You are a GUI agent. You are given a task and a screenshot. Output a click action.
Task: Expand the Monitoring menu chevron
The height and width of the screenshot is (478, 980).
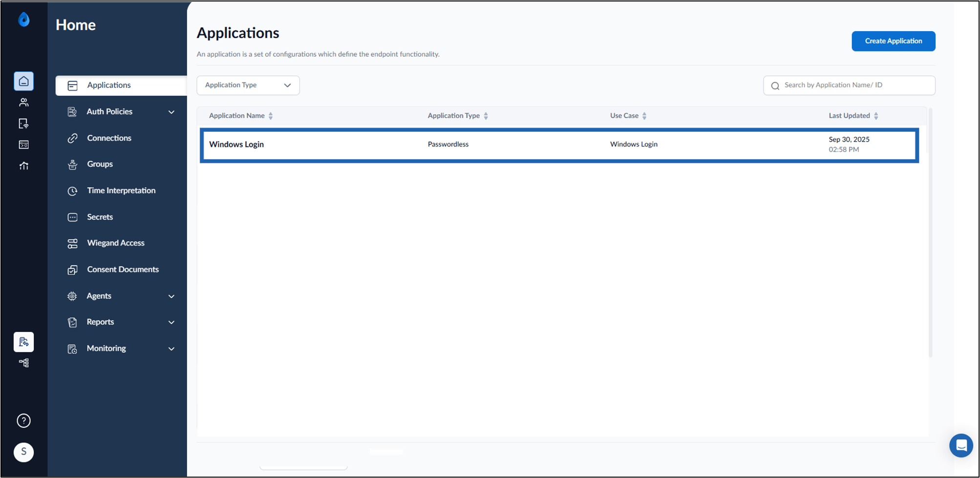[171, 349]
